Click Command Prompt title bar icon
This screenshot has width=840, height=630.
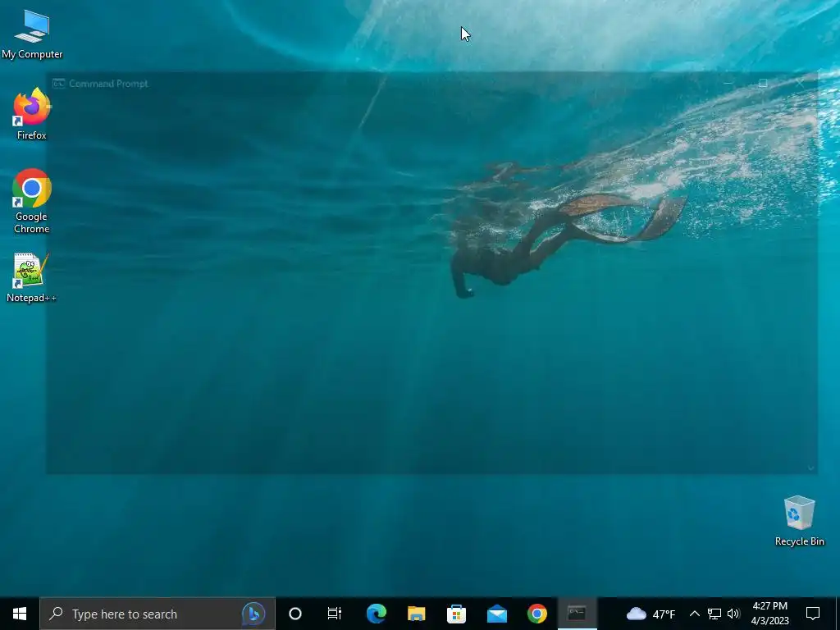point(58,84)
